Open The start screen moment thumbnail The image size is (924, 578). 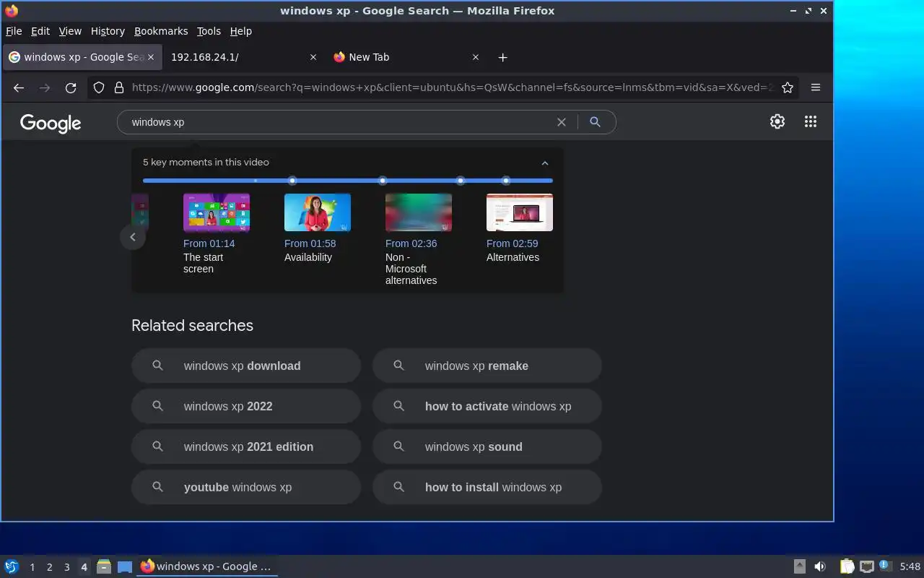tap(217, 212)
